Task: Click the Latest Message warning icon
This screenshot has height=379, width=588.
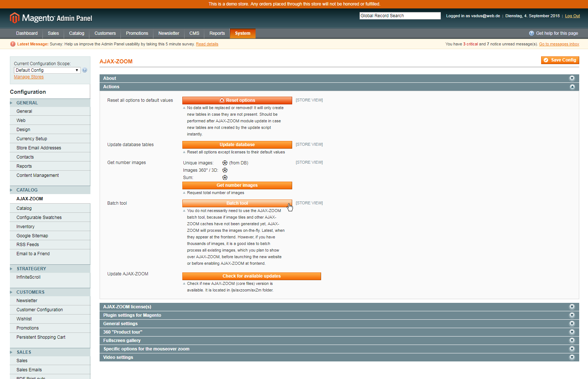Action: coord(13,44)
